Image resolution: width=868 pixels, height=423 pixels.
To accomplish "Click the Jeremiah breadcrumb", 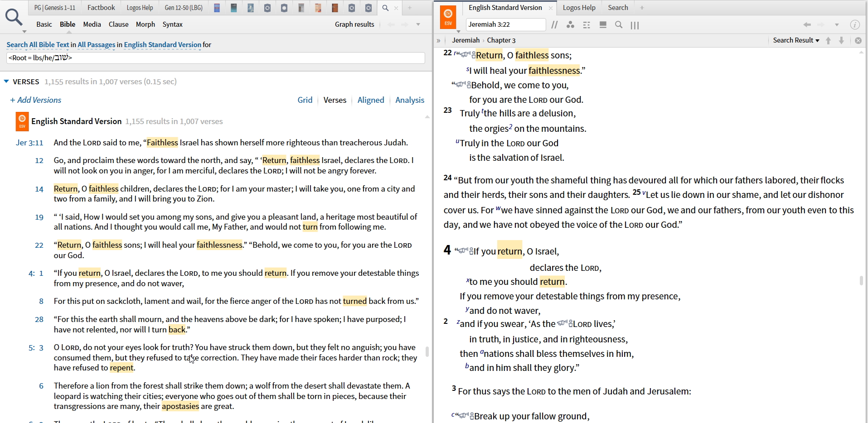I will click(x=466, y=40).
